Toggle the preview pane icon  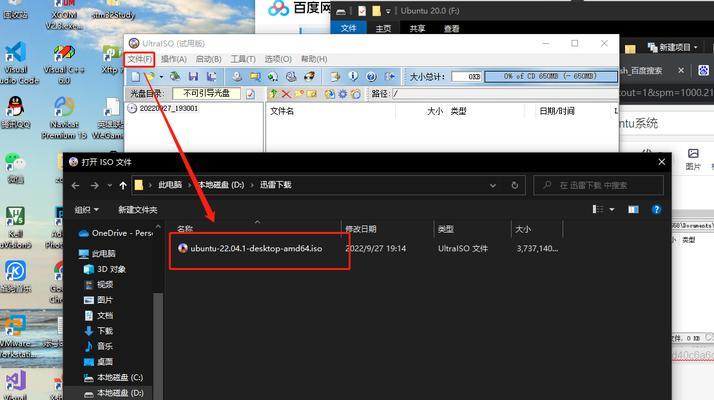[633, 210]
